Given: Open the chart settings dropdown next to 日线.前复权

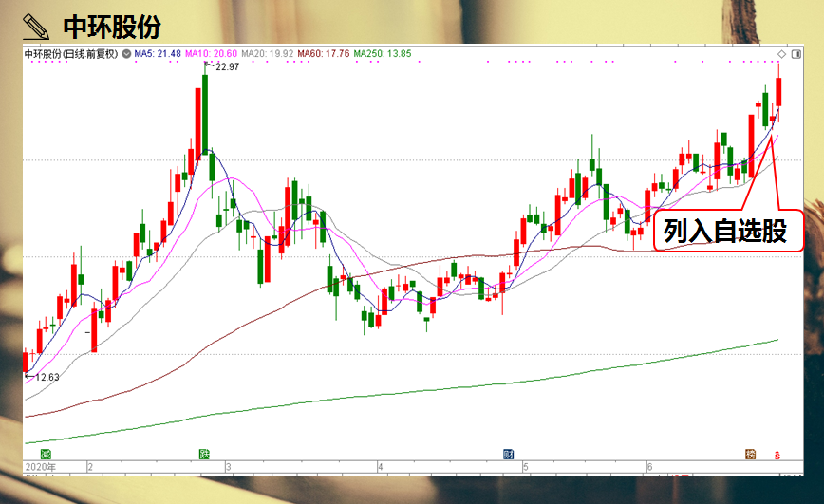Looking at the screenshot, I should click(126, 53).
